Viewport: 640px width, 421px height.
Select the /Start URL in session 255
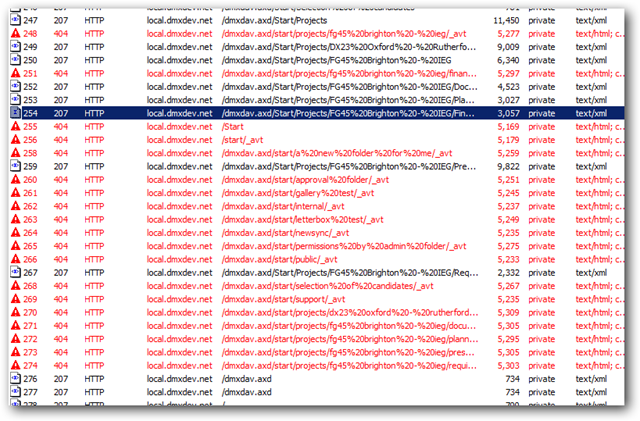(233, 127)
